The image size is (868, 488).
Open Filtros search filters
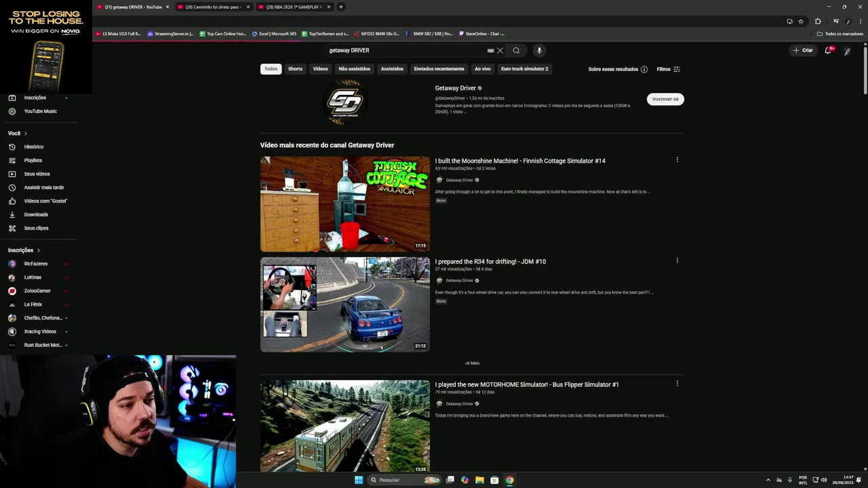[x=668, y=69]
